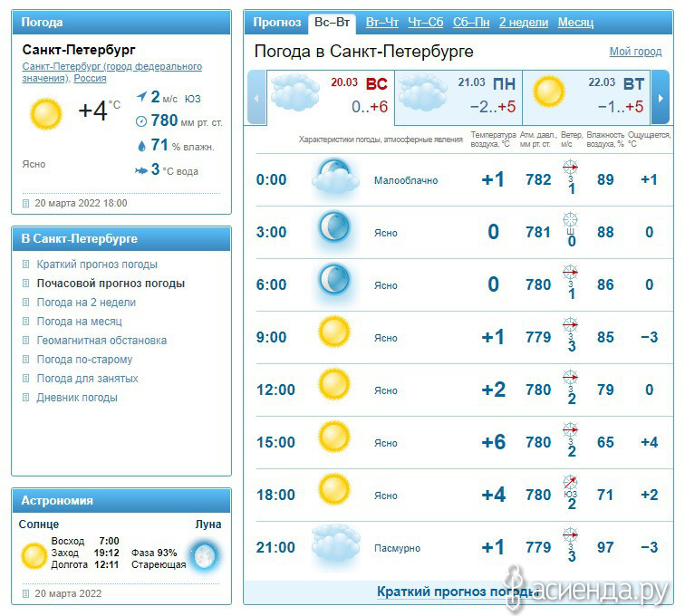The height and width of the screenshot is (616, 685).
Task: Open the 2 недели forecast tab
Action: pos(524,23)
